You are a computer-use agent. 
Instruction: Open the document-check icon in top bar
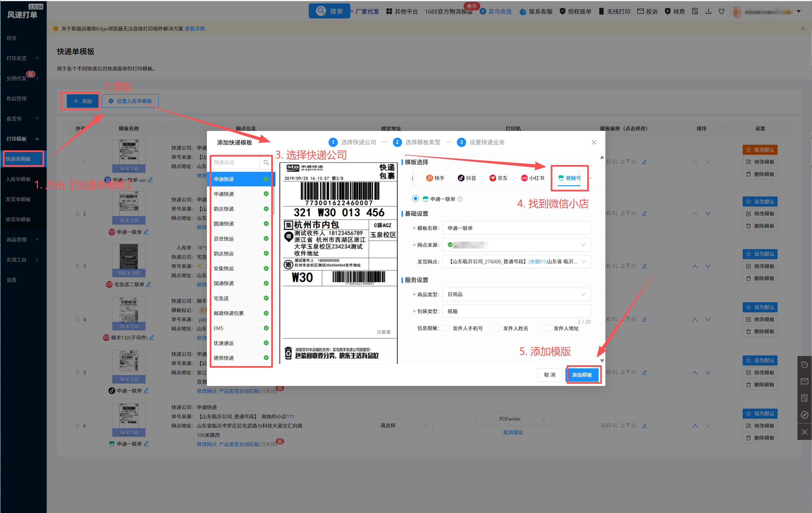tap(695, 11)
